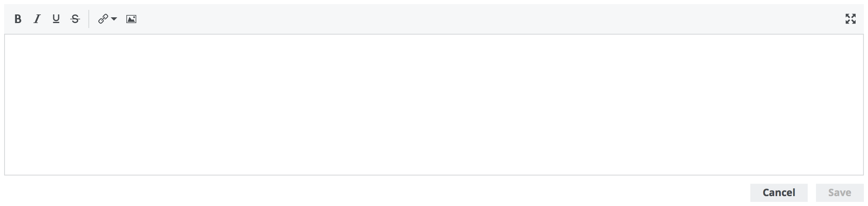The height and width of the screenshot is (206, 868).
Task: Maximize the editor with the four-arrow icon
Action: coord(850,19)
